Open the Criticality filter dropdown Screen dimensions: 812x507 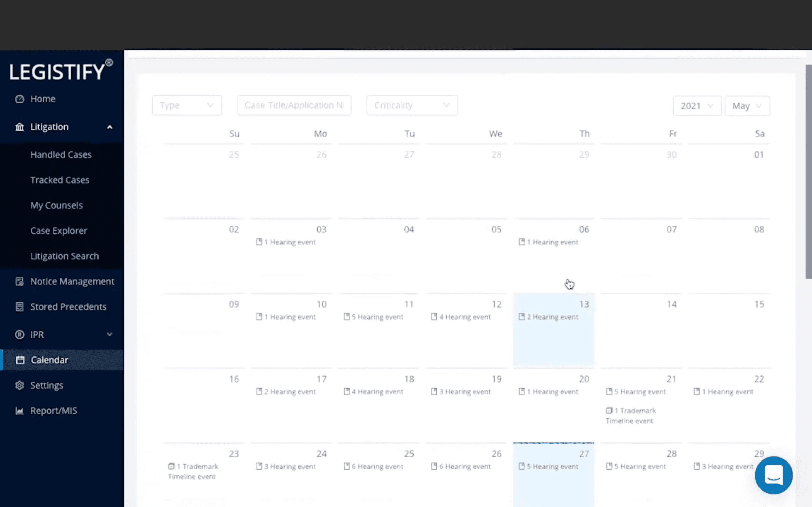(x=412, y=105)
